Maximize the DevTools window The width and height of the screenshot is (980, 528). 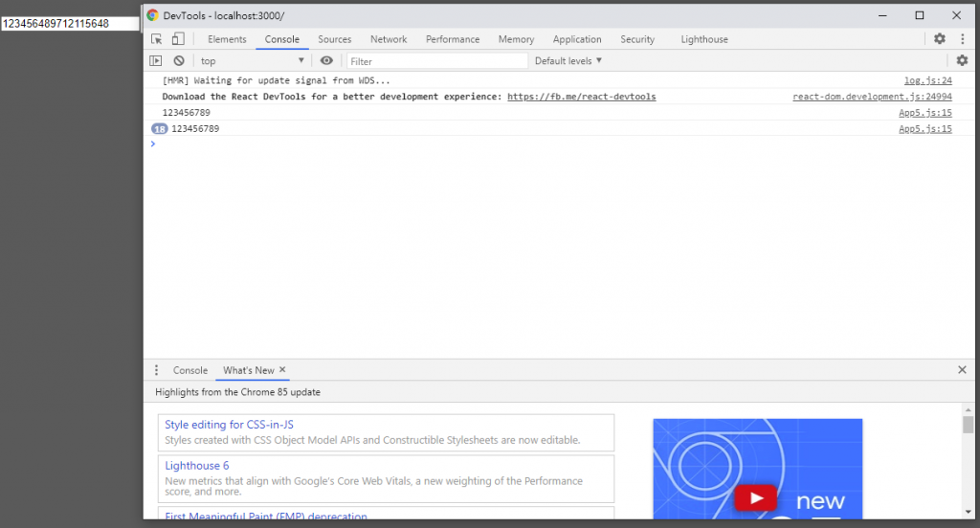point(920,15)
